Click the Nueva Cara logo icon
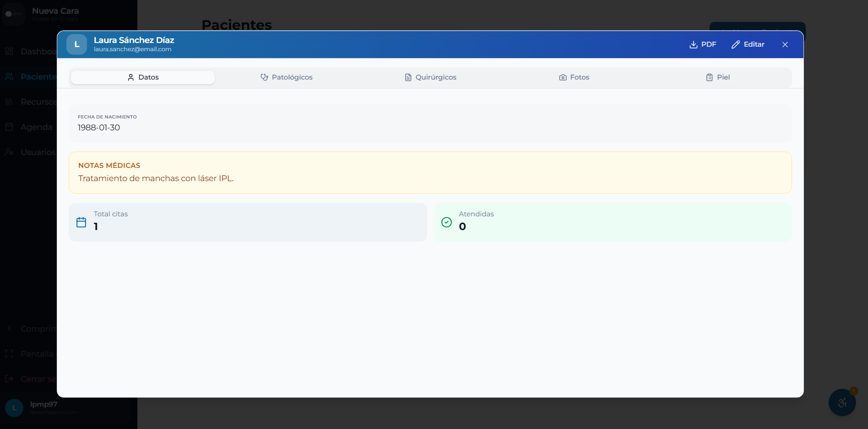 [14, 14]
